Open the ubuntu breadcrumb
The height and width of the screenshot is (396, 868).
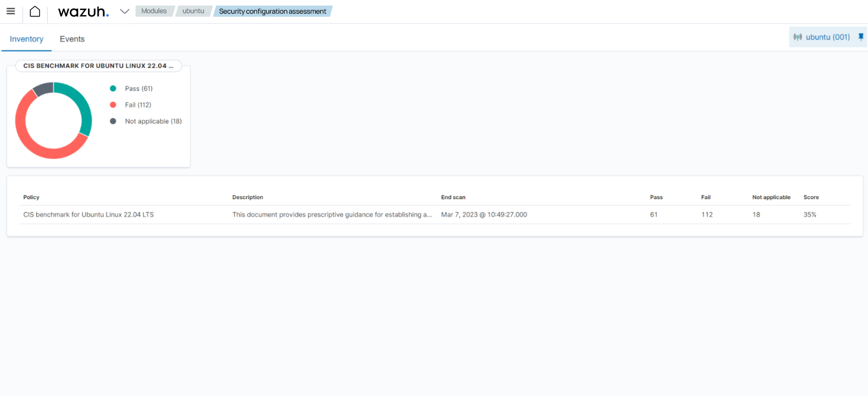pos(193,11)
